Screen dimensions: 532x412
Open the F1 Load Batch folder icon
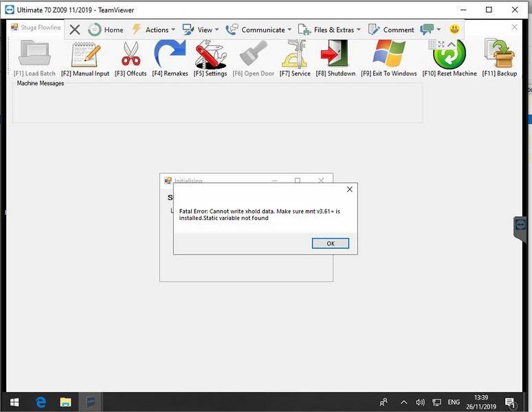pos(34,53)
